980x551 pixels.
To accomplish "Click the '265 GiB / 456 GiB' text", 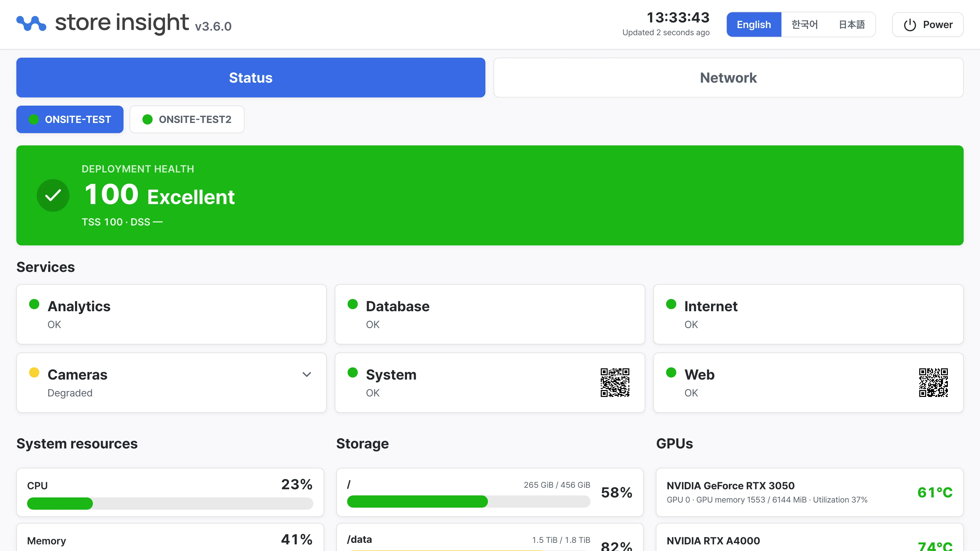I will pyautogui.click(x=557, y=485).
